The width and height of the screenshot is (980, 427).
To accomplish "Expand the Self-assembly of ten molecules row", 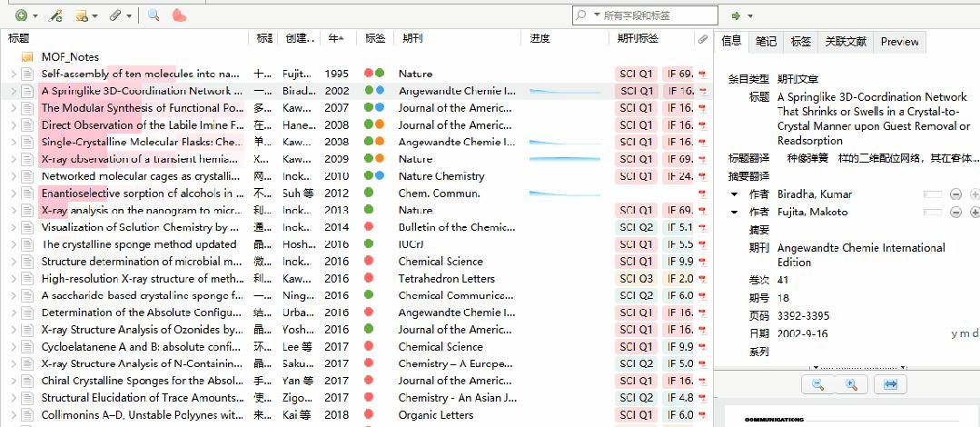I will (x=13, y=74).
